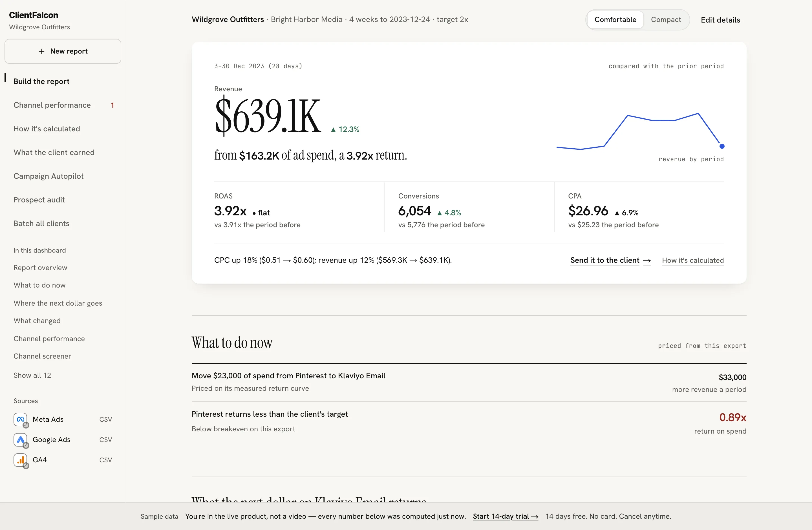
Task: Expand Show all 12 dashboard sections
Action: [32, 375]
